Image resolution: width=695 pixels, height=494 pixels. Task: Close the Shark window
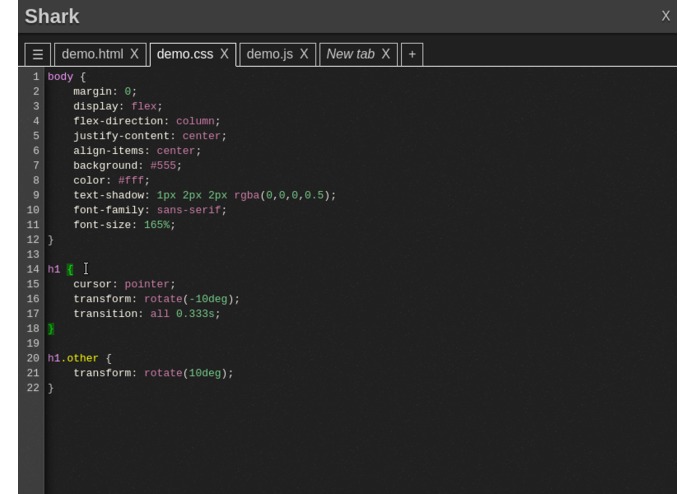coord(665,16)
